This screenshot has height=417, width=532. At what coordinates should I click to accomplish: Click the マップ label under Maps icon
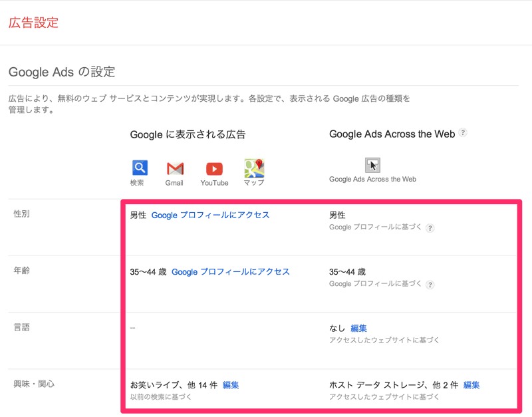254,182
